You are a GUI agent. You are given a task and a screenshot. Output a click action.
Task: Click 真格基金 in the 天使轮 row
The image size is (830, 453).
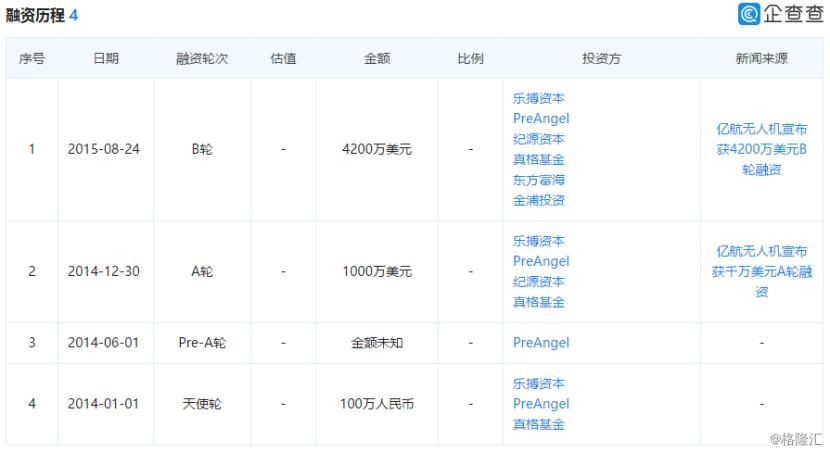(x=539, y=424)
